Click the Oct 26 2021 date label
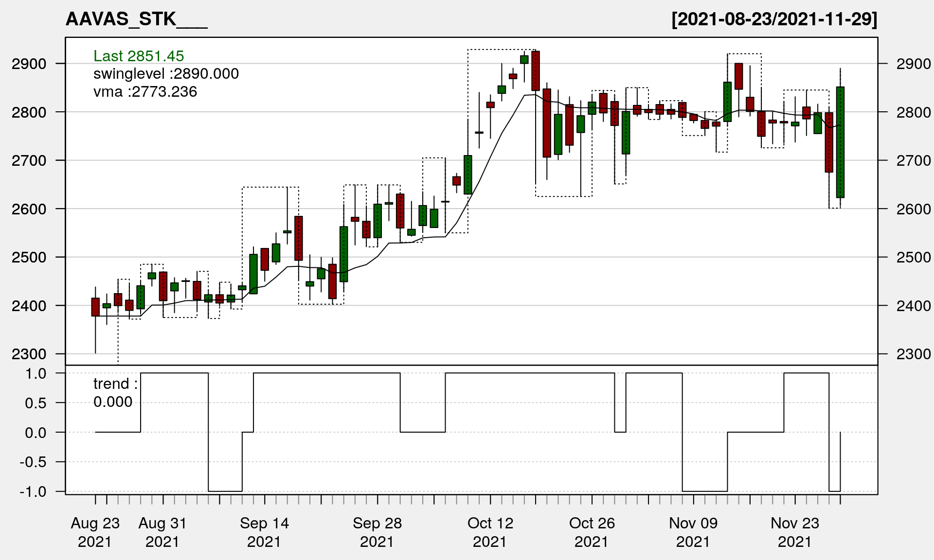Screen dimensions: 934x560 (592, 532)
